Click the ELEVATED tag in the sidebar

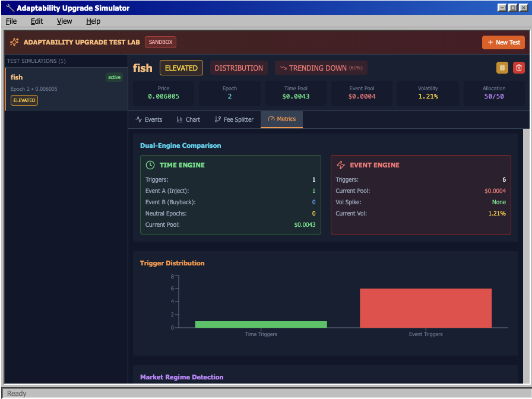24,100
